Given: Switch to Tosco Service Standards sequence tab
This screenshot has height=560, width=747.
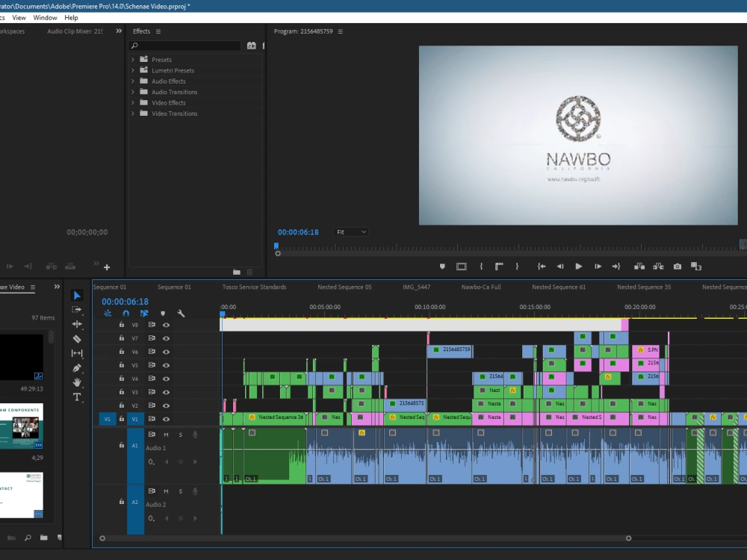Looking at the screenshot, I should click(255, 287).
